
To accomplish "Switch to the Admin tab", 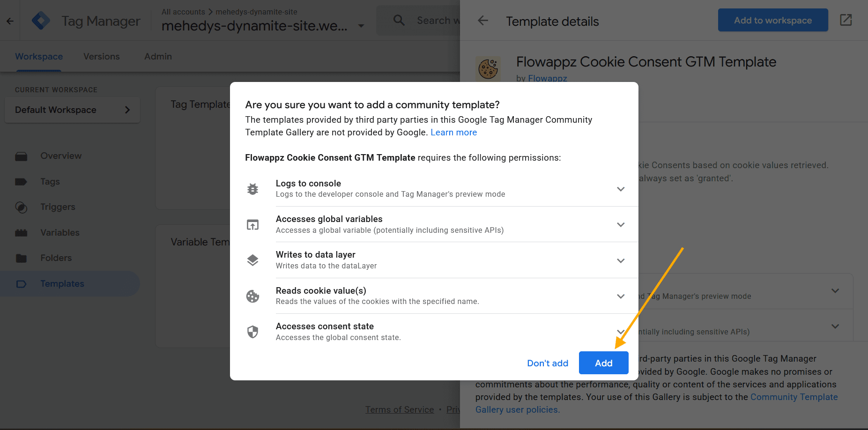I will click(158, 56).
